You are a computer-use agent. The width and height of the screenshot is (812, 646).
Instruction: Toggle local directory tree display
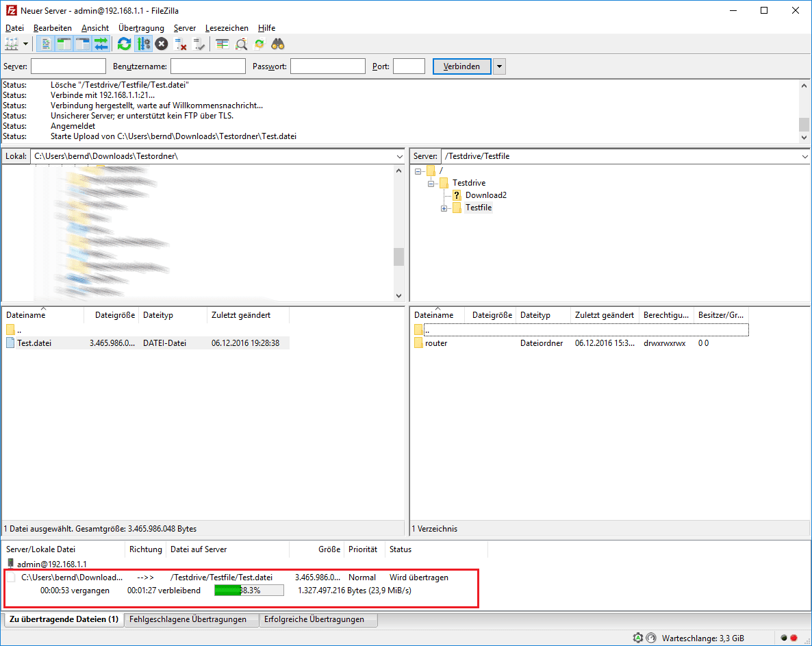64,44
